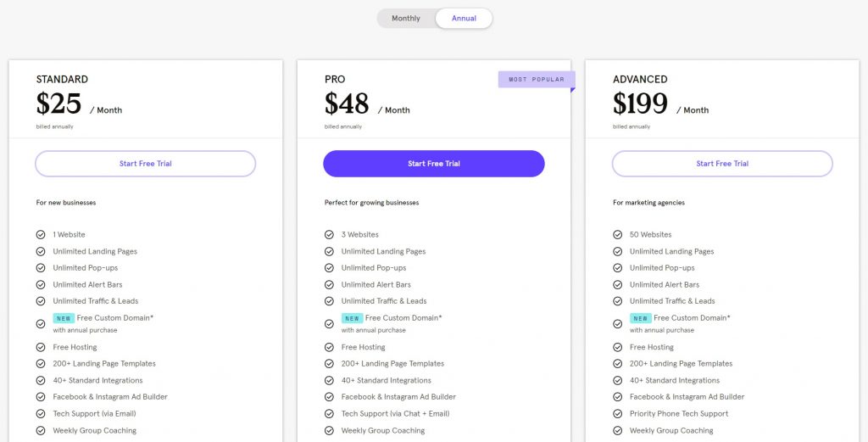Click Weekly Group Coaching in Advanced plan
Viewport: 868px width, 442px height.
click(671, 431)
